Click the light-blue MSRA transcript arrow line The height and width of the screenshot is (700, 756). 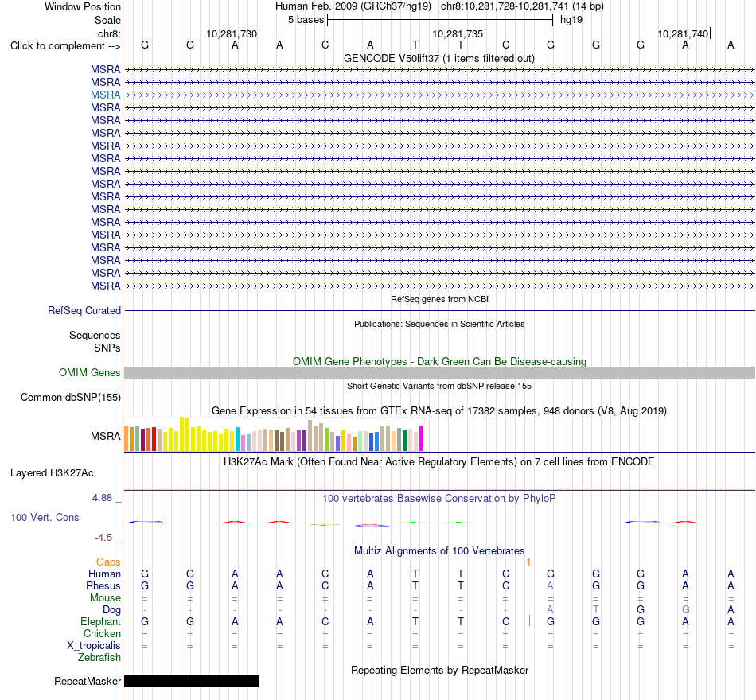[x=440, y=95]
